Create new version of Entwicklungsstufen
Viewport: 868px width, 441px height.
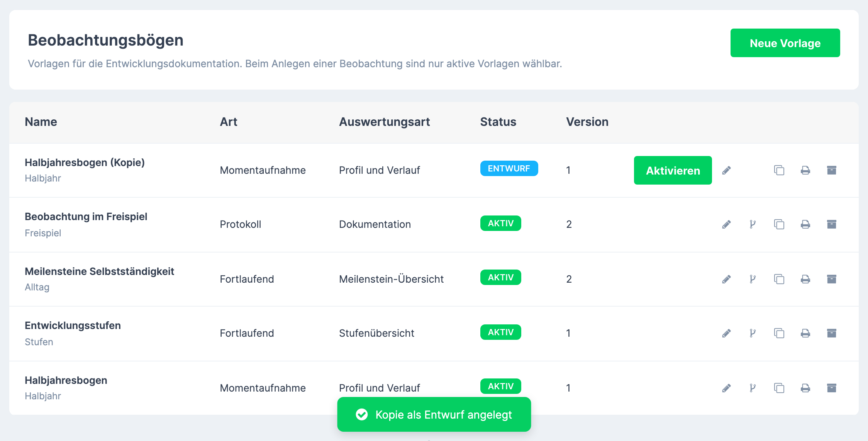[x=753, y=333]
